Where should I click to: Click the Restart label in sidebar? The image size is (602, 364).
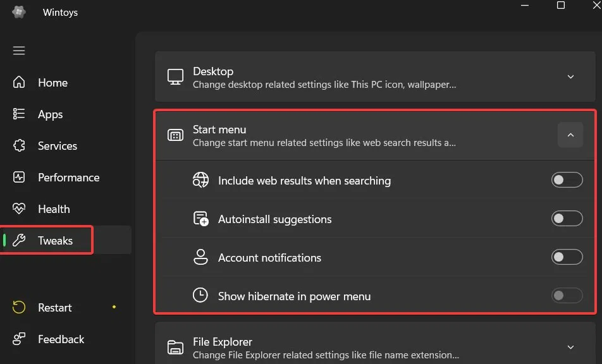(x=55, y=308)
